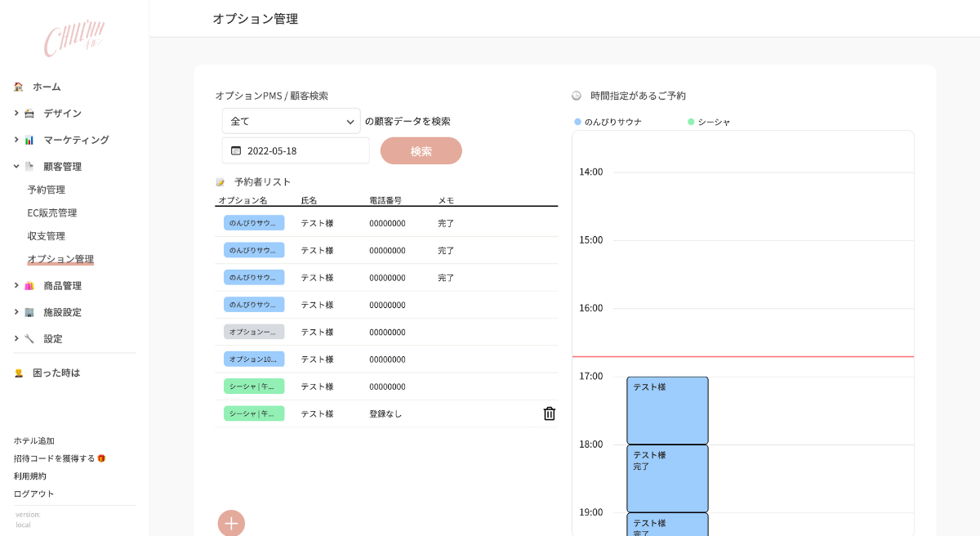The height and width of the screenshot is (536, 980).
Task: Click the blue のんびりサウナ legend dot
Action: [578, 122]
